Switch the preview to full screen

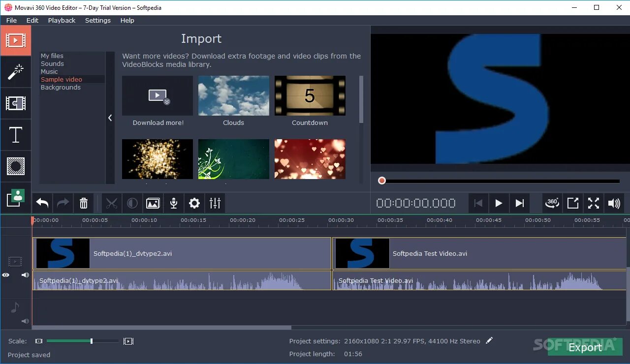coord(594,203)
